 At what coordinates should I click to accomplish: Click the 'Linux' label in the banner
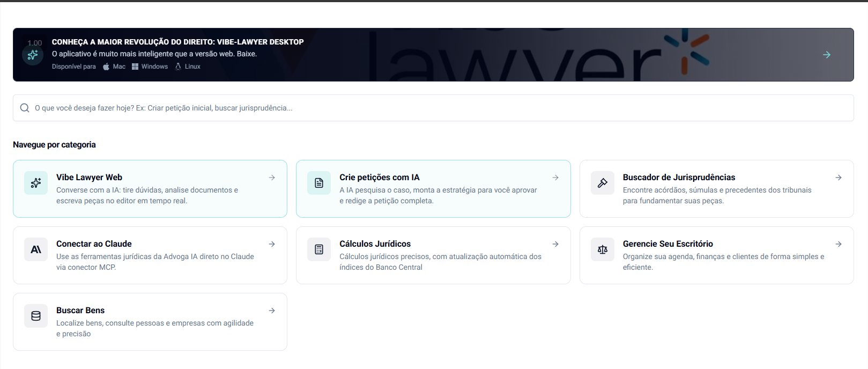pyautogui.click(x=192, y=67)
